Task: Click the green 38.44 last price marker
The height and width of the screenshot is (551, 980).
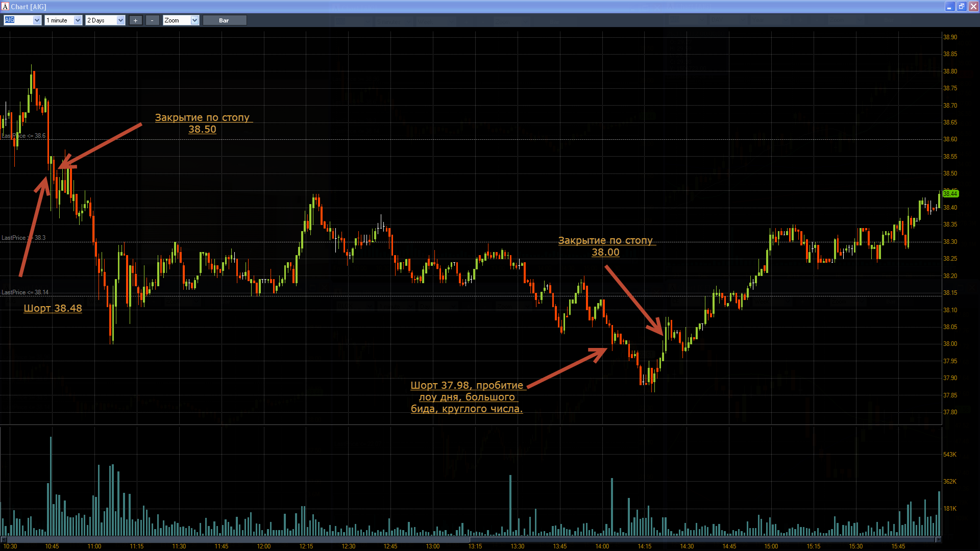Action: (950, 193)
